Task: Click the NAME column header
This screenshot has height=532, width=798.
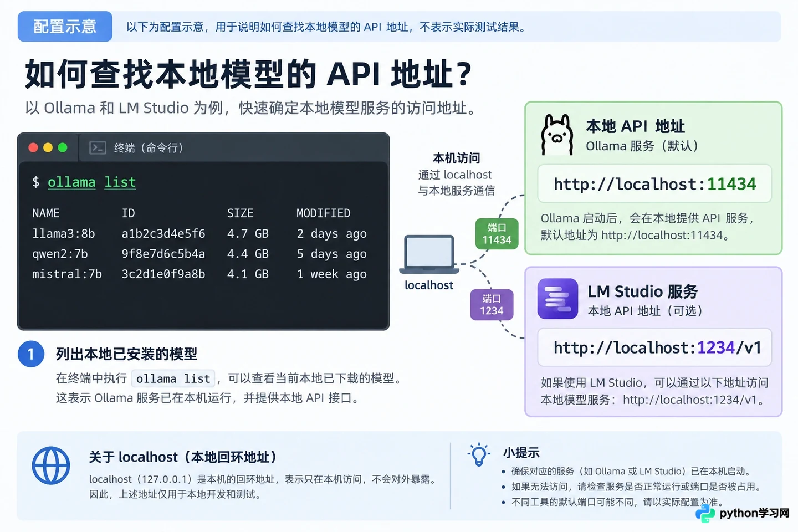Action: [x=46, y=213]
